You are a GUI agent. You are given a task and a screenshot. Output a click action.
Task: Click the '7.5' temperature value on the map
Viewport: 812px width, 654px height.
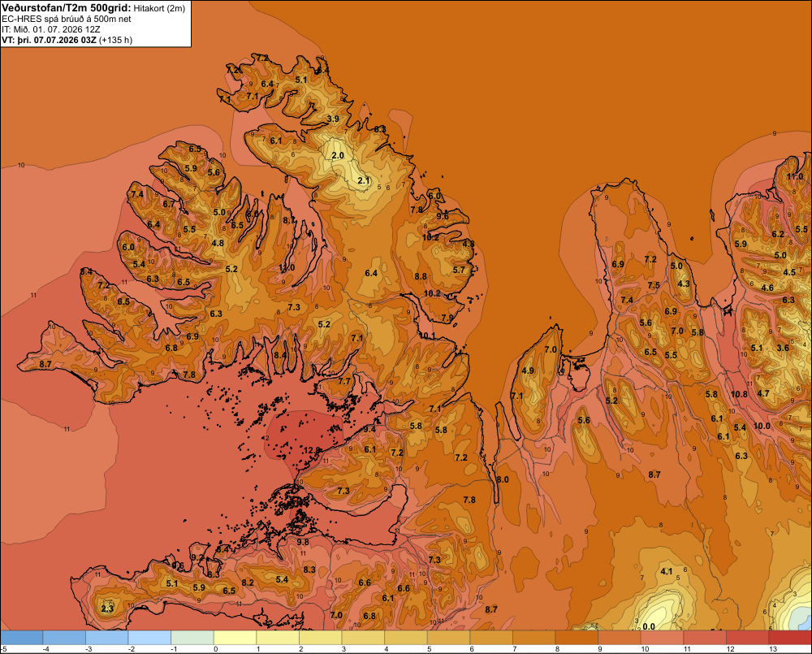pos(654,285)
